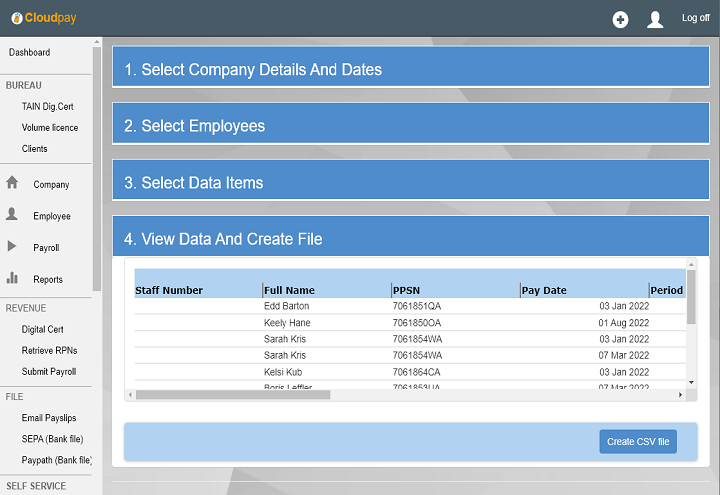This screenshot has height=495, width=720.
Task: Select the Edd Barton table row
Action: click(x=286, y=306)
